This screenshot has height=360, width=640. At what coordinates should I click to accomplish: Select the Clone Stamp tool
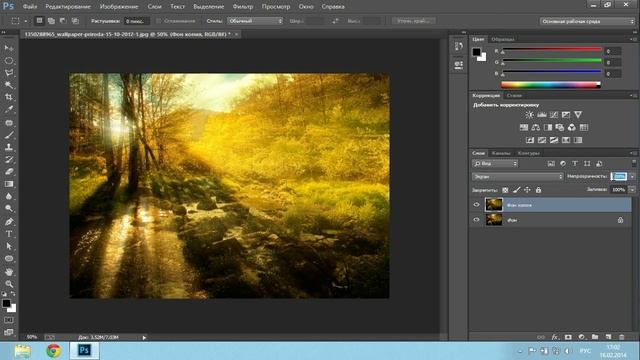point(9,147)
